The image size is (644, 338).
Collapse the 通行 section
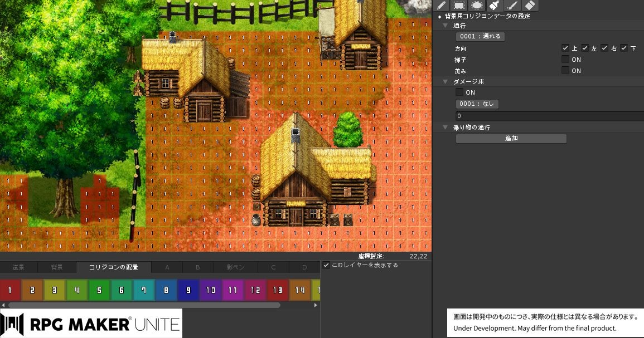[445, 25]
